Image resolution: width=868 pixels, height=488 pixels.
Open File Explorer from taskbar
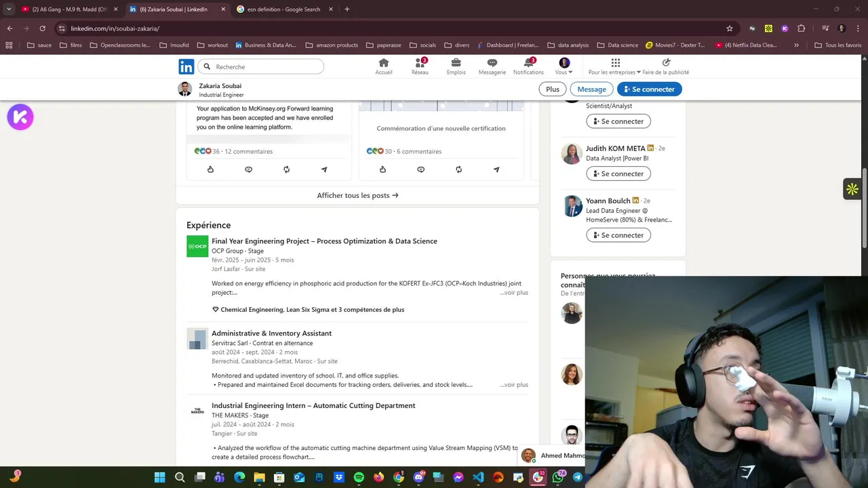click(x=259, y=477)
